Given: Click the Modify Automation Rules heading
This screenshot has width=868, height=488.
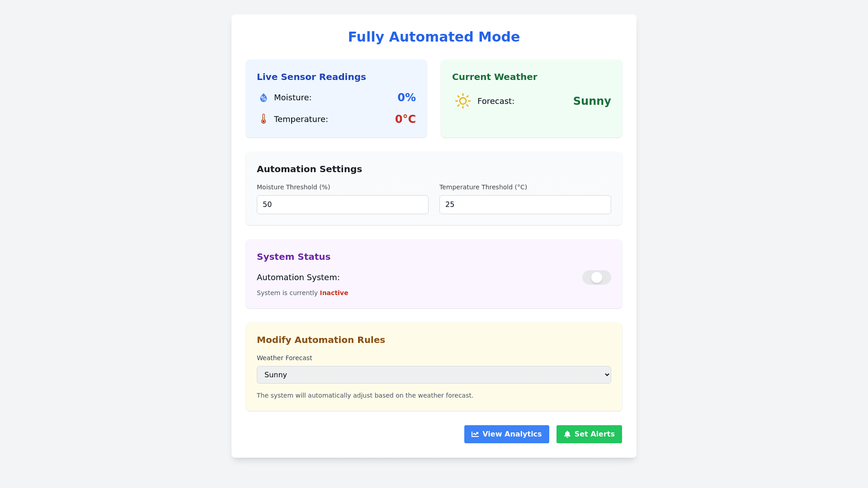Looking at the screenshot, I should (321, 340).
